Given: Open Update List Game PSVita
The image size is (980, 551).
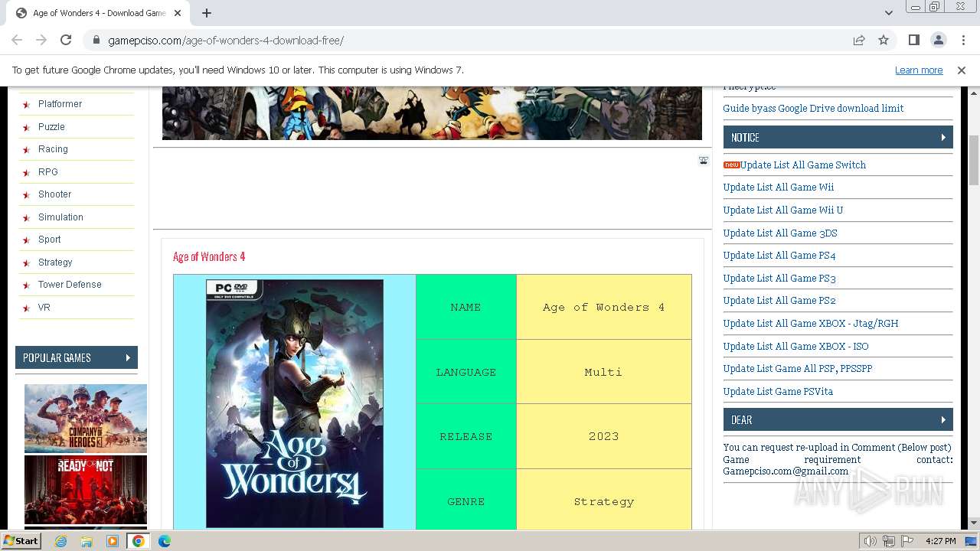Looking at the screenshot, I should [778, 391].
